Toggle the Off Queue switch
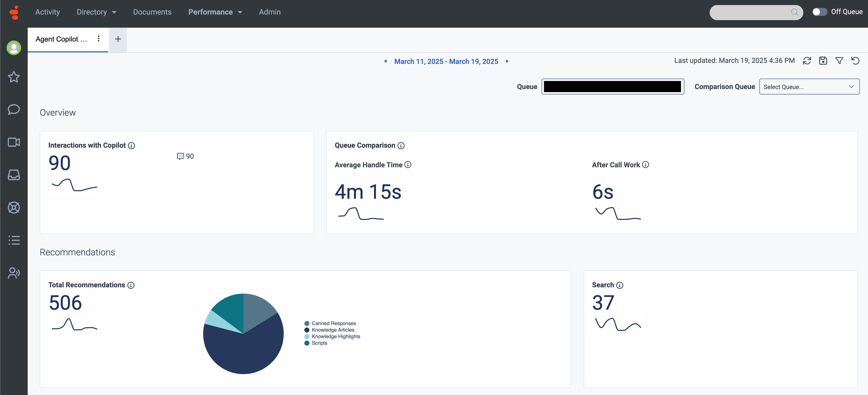Viewport: 868px width, 395px height. coord(819,12)
